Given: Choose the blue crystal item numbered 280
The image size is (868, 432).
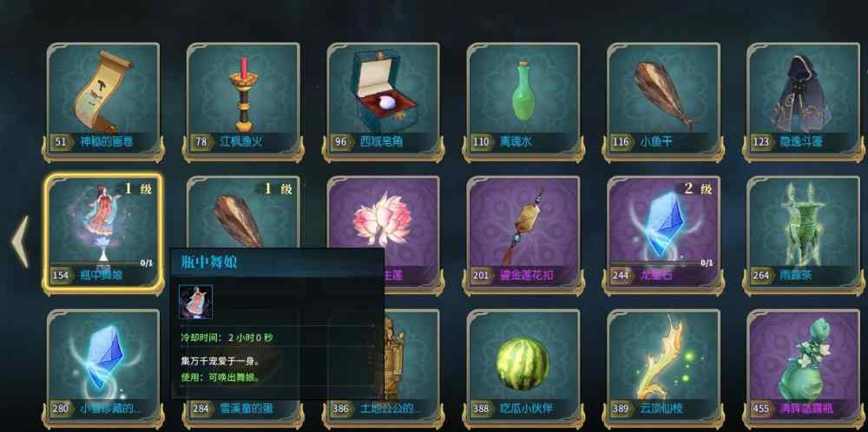Looking at the screenshot, I should point(103,368).
